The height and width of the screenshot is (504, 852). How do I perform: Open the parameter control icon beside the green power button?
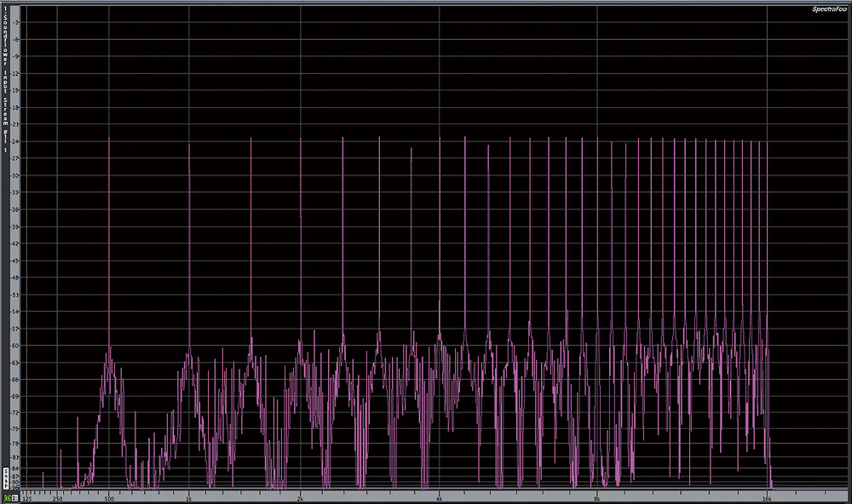point(15,497)
